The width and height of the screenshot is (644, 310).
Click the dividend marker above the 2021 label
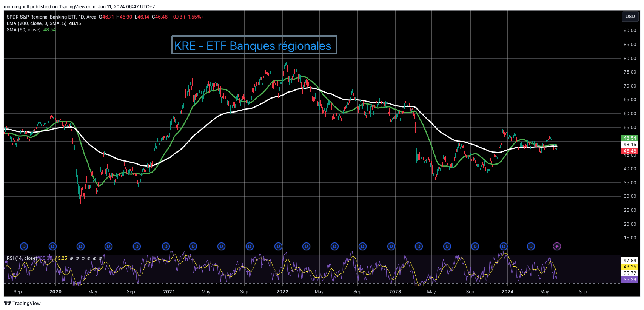(x=166, y=247)
